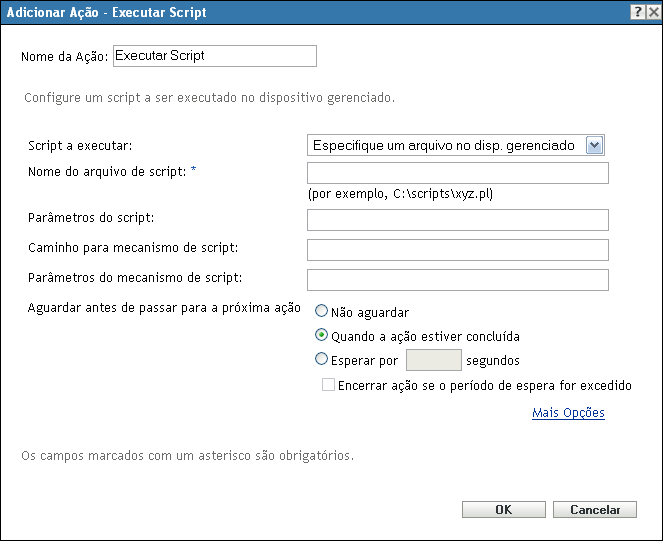
Task: Click the Cancelar button
Action: [594, 510]
